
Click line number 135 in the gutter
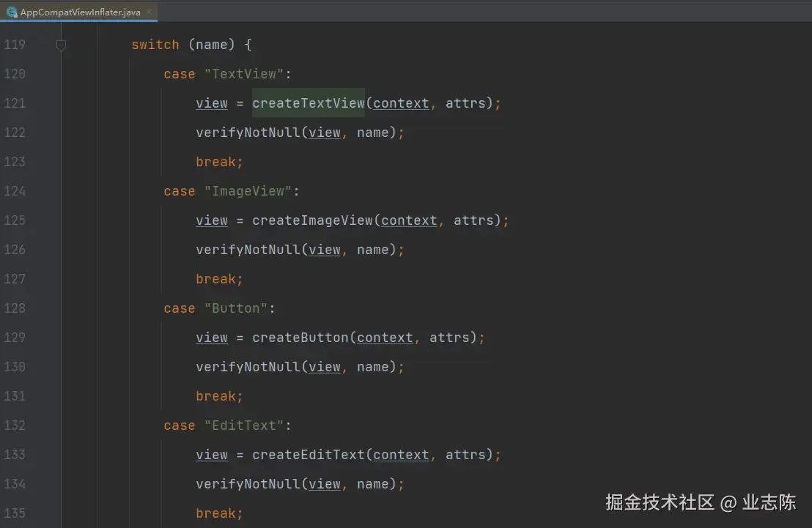pyautogui.click(x=15, y=513)
